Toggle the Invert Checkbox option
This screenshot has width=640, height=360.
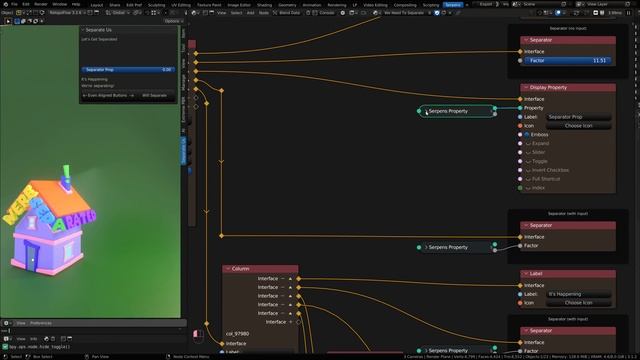(528, 170)
